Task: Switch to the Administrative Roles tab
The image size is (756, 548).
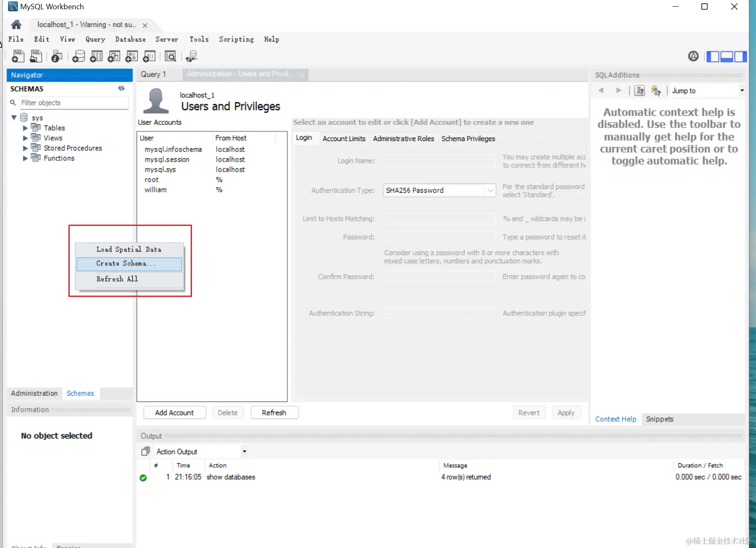Action: click(x=404, y=139)
